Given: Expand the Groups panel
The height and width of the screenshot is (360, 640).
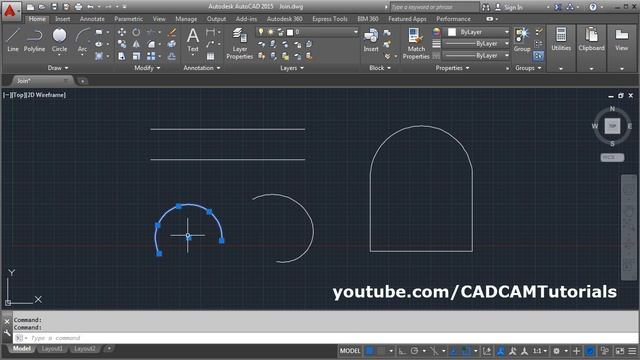Looking at the screenshot, I should 528,68.
